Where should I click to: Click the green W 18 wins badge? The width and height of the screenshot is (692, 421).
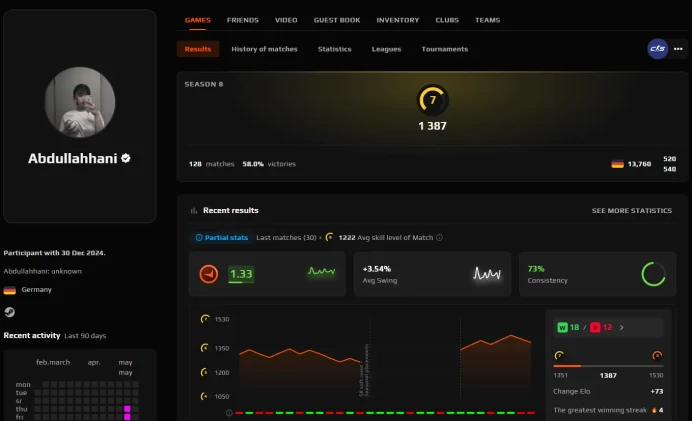[568, 327]
